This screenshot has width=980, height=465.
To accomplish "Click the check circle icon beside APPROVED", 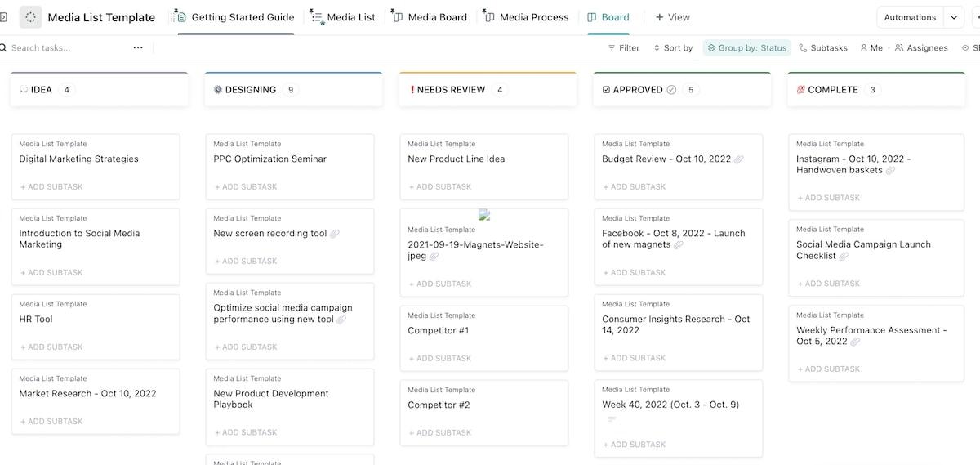I will pos(671,90).
